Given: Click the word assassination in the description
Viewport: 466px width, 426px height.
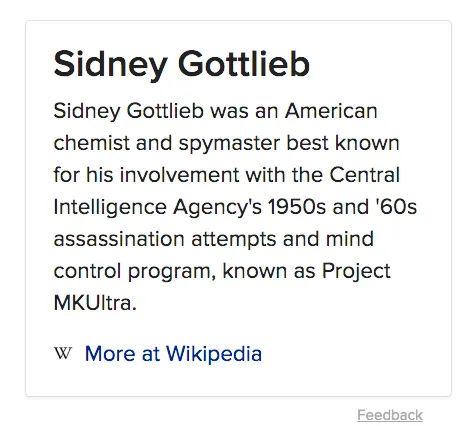Looking at the screenshot, I should point(119,239).
